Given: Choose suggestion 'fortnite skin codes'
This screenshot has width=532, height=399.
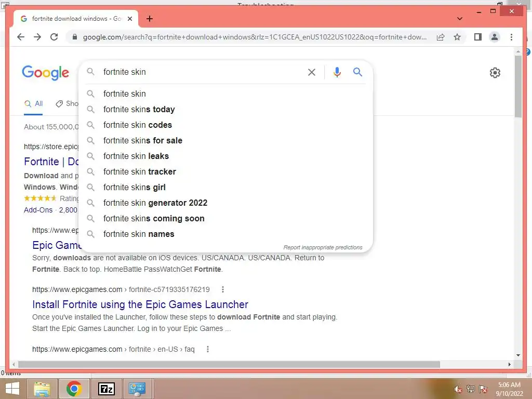Looking at the screenshot, I should click(226, 125).
